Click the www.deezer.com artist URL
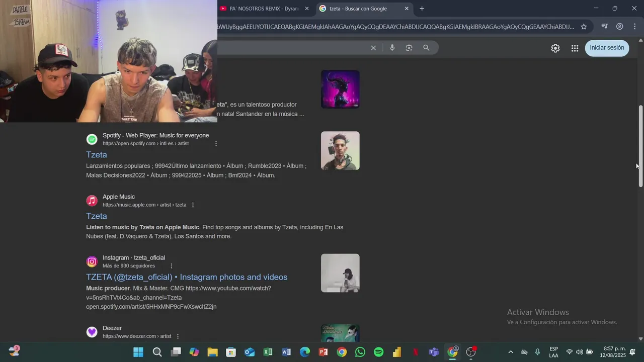Screen dimensions: 644x362 [137, 336]
